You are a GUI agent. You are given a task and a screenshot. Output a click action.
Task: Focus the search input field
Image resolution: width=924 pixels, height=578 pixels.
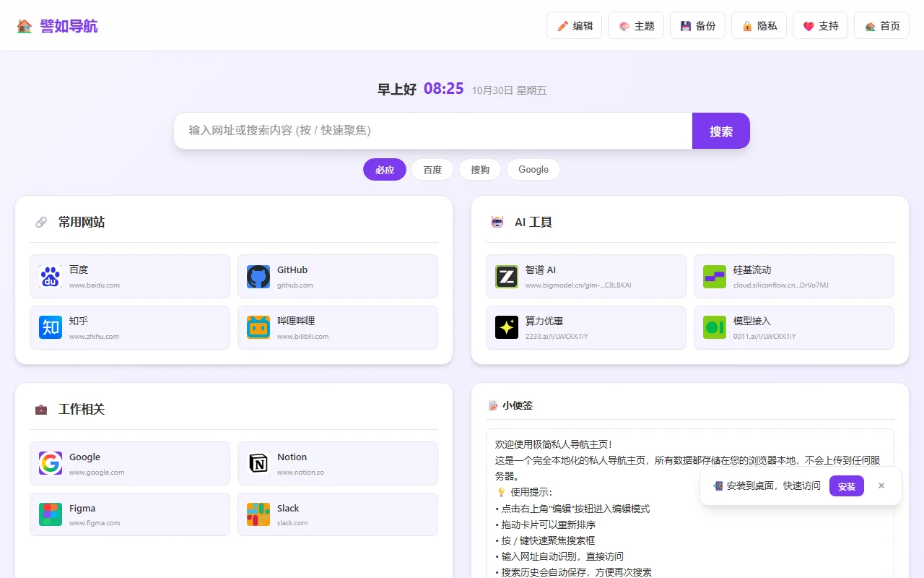click(x=433, y=131)
